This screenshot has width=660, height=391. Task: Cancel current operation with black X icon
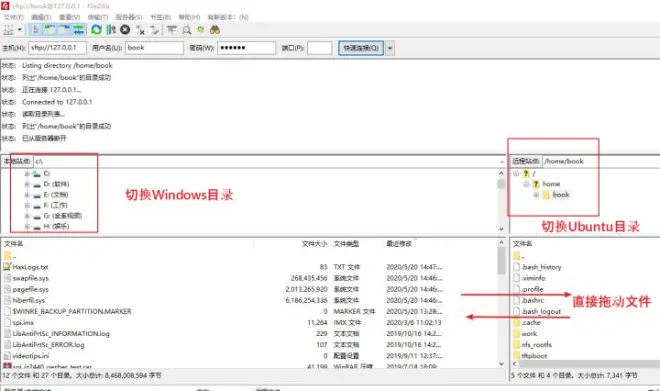click(125, 30)
